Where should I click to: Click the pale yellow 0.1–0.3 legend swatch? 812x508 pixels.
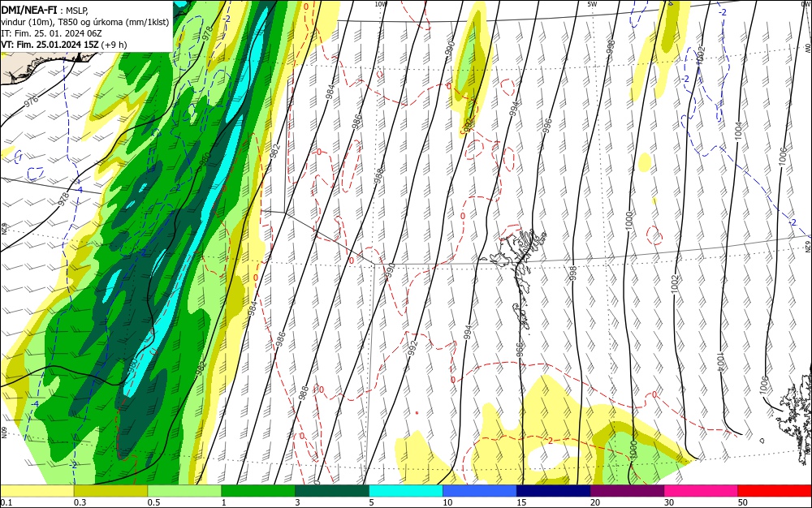point(37,491)
